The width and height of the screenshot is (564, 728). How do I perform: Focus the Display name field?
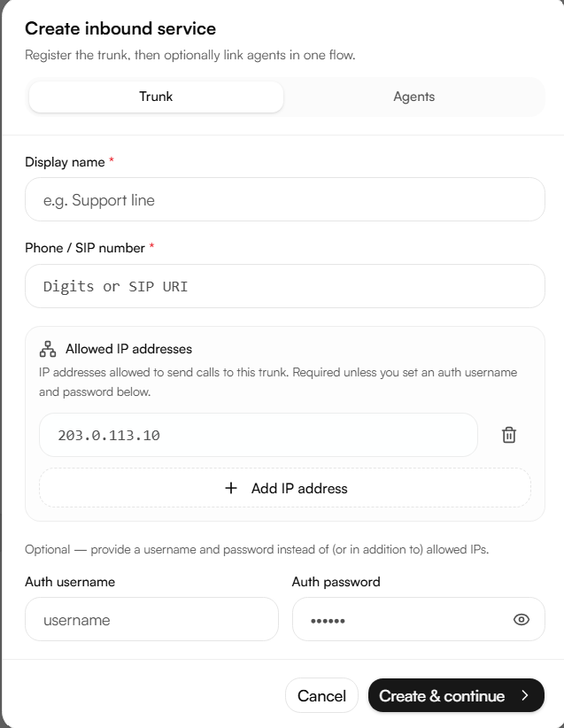[x=285, y=199]
